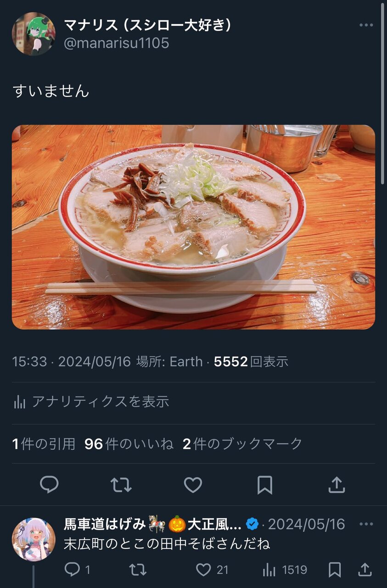Open the ramen photo in full view
387x588 pixels.
[x=193, y=227]
